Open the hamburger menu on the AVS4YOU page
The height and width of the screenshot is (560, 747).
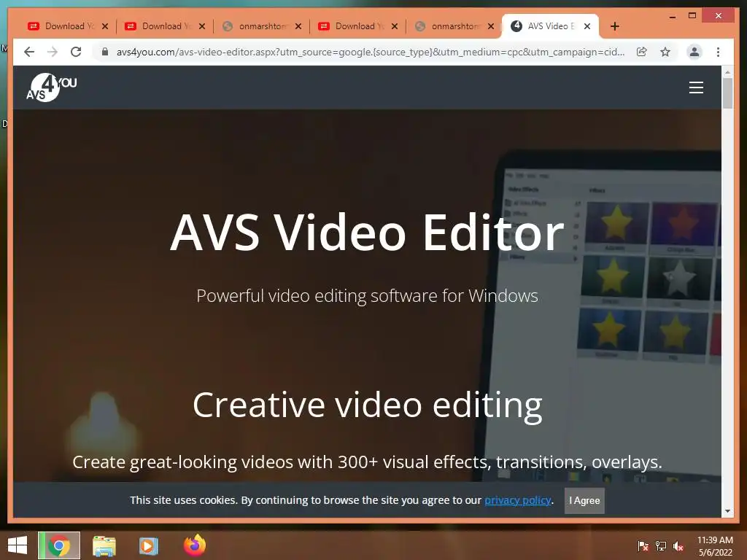click(696, 87)
